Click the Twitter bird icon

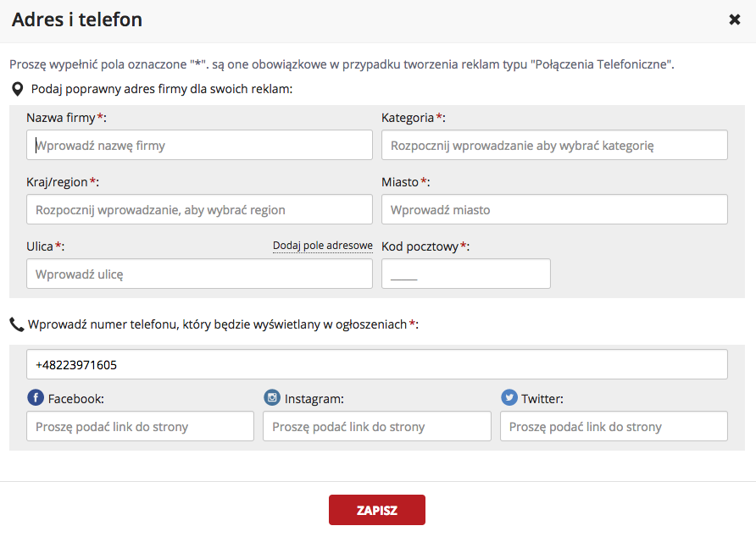(509, 398)
